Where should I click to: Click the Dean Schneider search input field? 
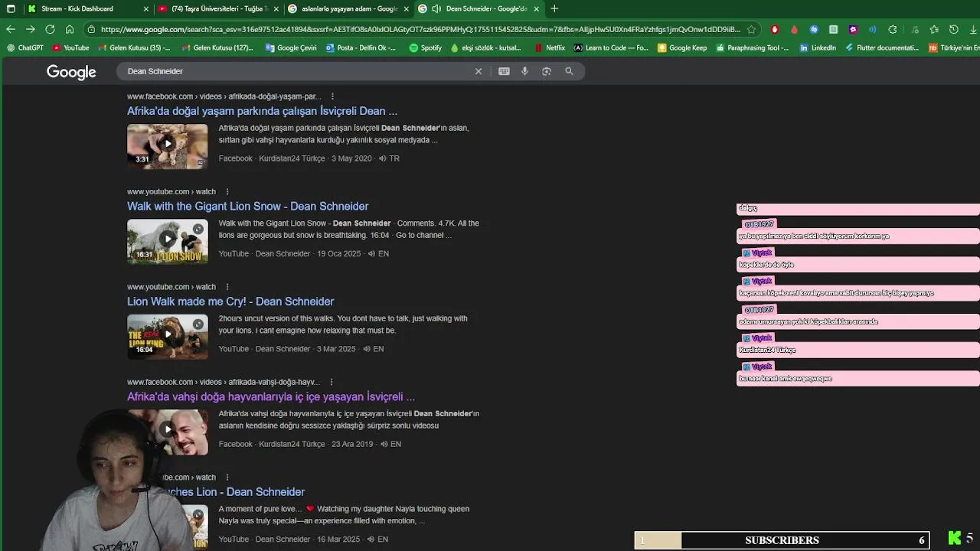click(x=295, y=71)
